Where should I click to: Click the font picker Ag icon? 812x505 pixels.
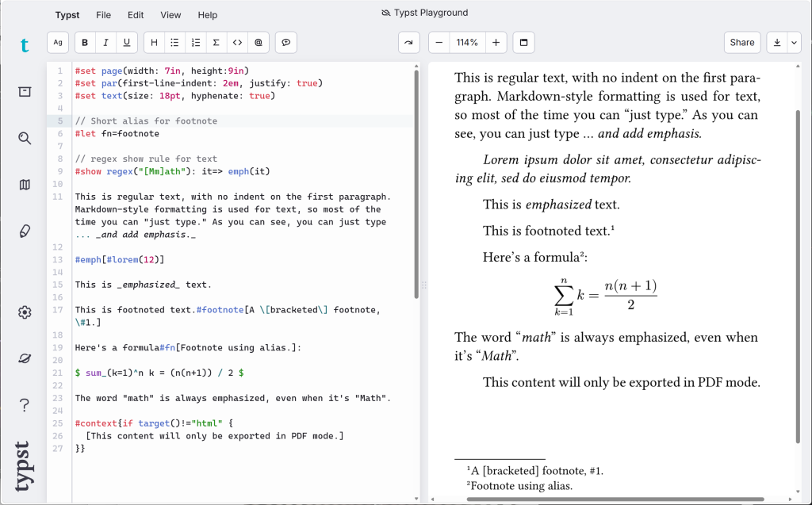click(58, 43)
